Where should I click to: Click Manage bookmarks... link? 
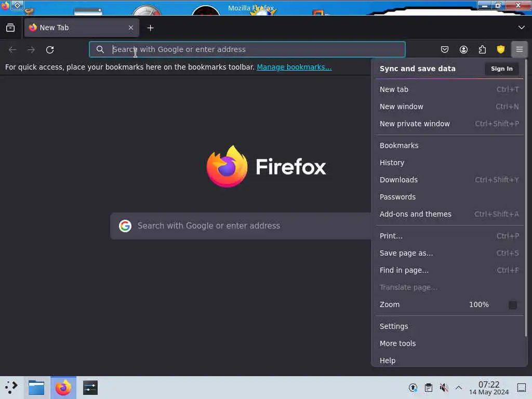[294, 67]
